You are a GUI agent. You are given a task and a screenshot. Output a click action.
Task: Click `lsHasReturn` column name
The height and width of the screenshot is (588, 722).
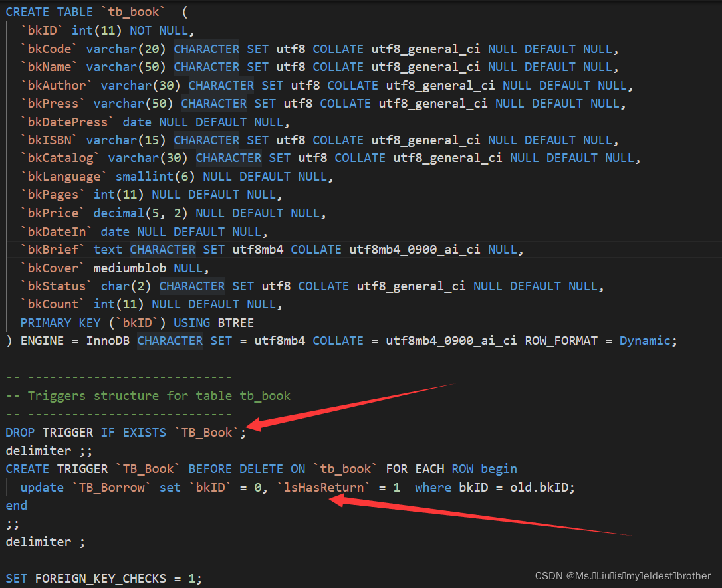[323, 487]
